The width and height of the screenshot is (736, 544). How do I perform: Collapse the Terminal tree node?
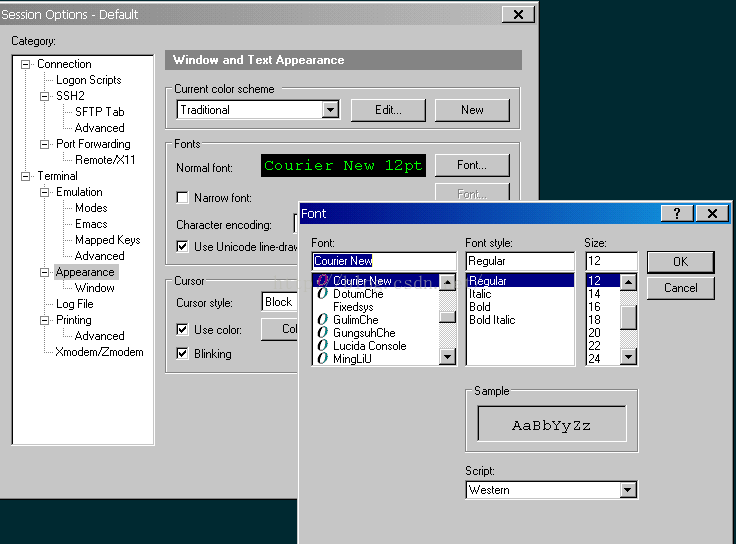point(26,176)
